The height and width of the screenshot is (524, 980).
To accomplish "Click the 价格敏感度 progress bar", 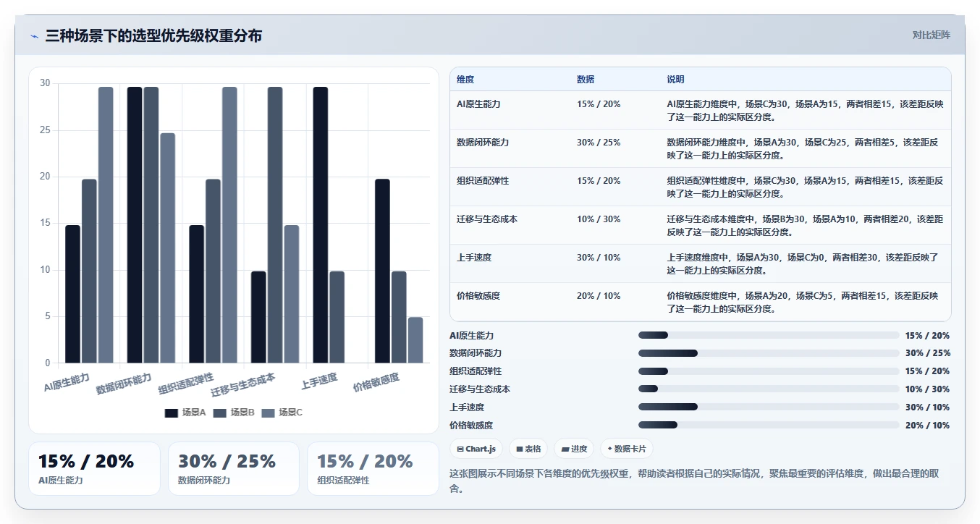I will point(769,425).
